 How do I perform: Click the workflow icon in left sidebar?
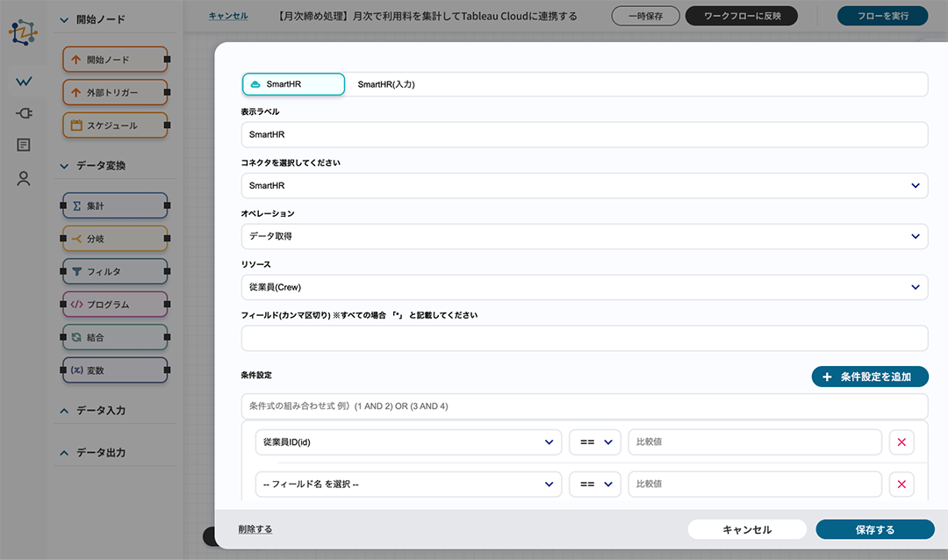24,82
